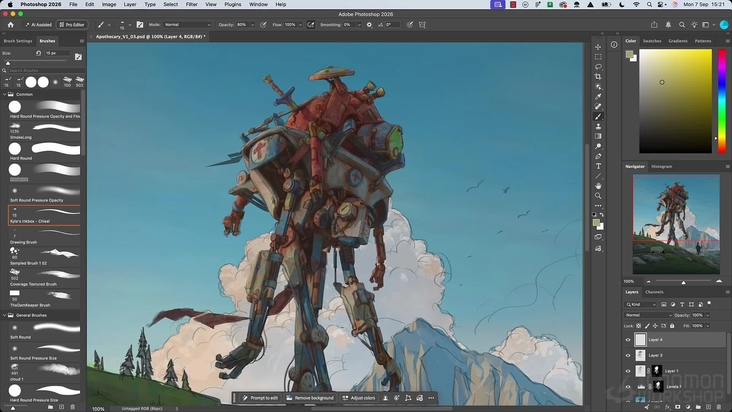This screenshot has width=732, height=412.
Task: Select the Hand tool
Action: click(x=598, y=186)
